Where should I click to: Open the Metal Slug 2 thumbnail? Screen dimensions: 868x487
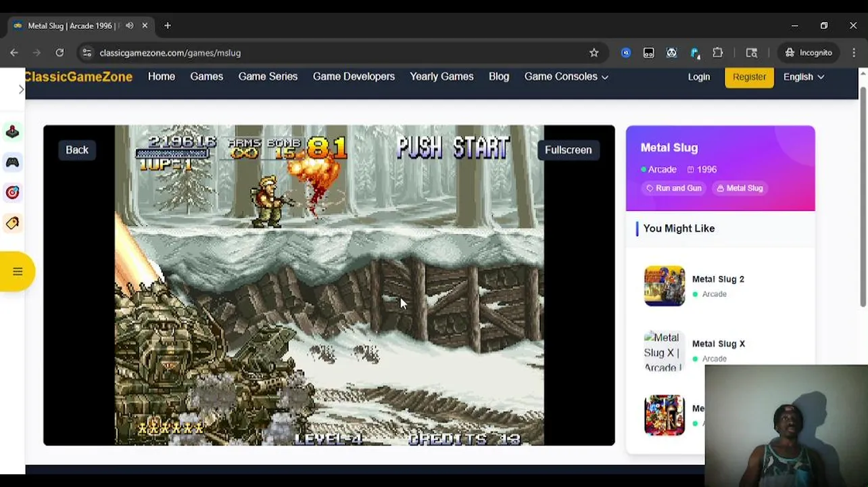tap(665, 286)
